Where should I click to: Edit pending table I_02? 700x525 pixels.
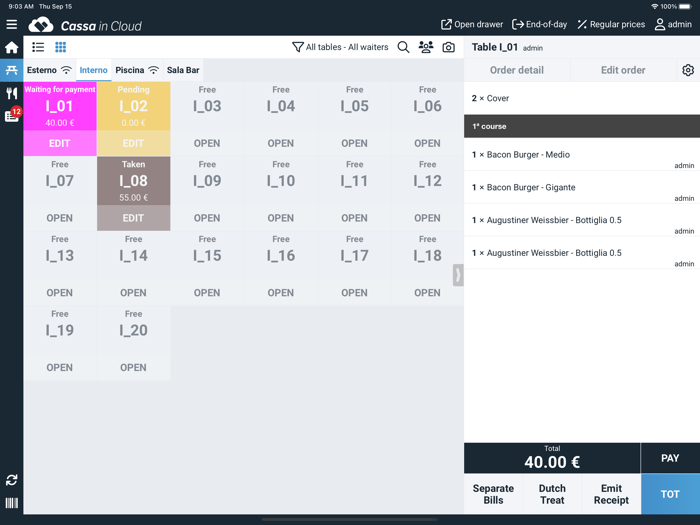133,143
